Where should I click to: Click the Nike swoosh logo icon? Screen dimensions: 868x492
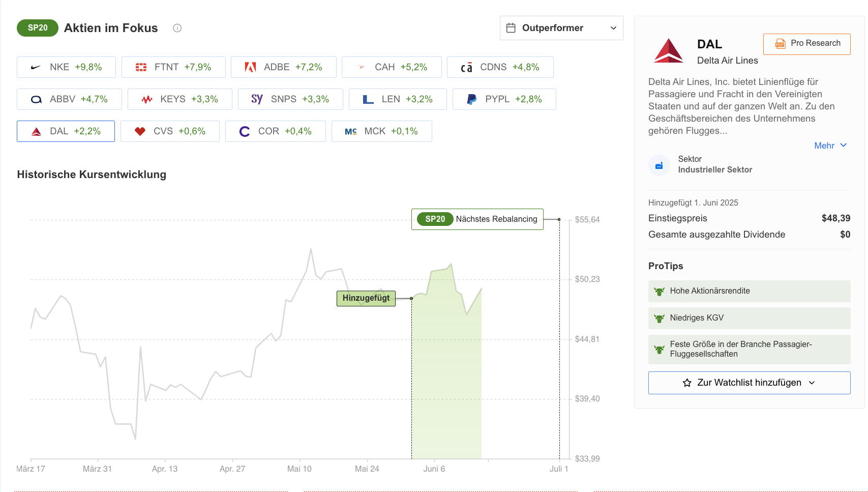[36, 67]
